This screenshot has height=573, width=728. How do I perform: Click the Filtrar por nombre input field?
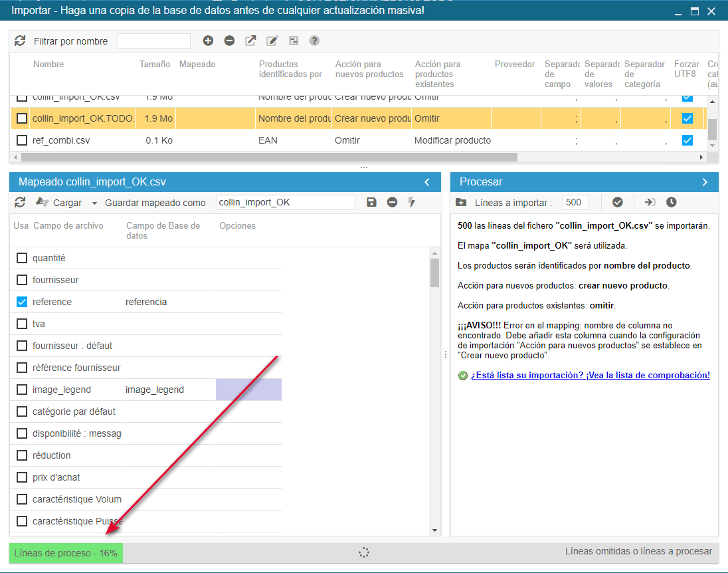pyautogui.click(x=153, y=41)
